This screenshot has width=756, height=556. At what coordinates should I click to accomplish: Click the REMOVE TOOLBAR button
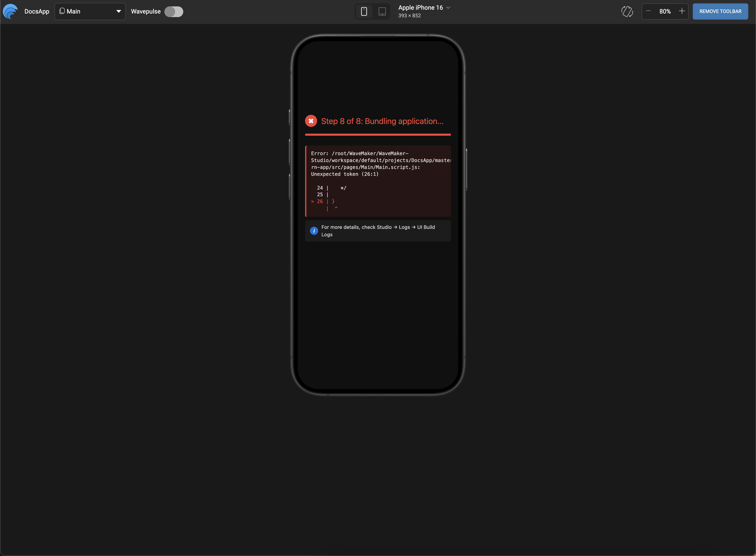click(x=720, y=11)
